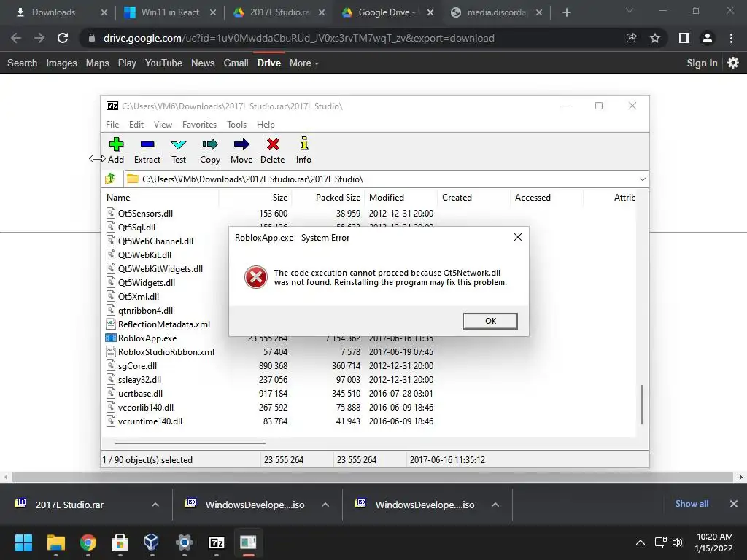Open Settings gear from the taskbar
Viewport: 747px width, 560px height.
tap(184, 542)
